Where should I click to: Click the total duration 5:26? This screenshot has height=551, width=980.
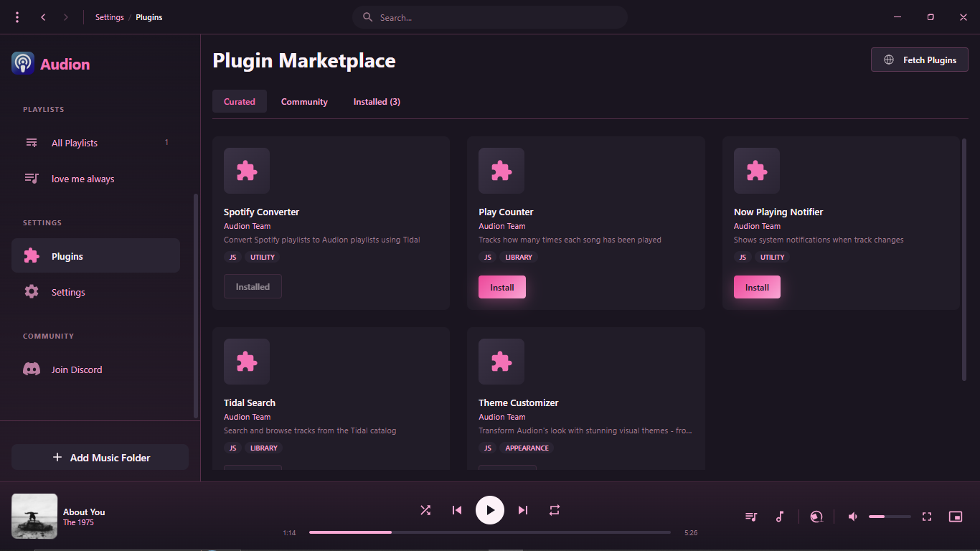pyautogui.click(x=691, y=533)
